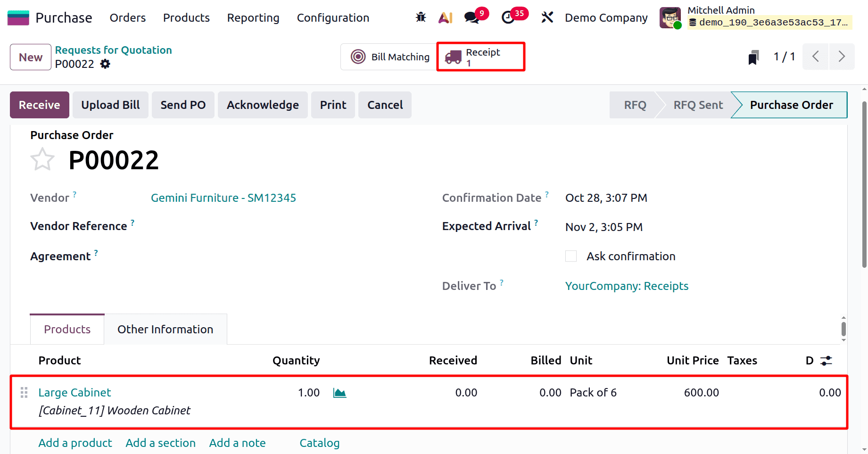Viewport: 868px width, 454px height.
Task: Click the Receive button
Action: tap(39, 105)
